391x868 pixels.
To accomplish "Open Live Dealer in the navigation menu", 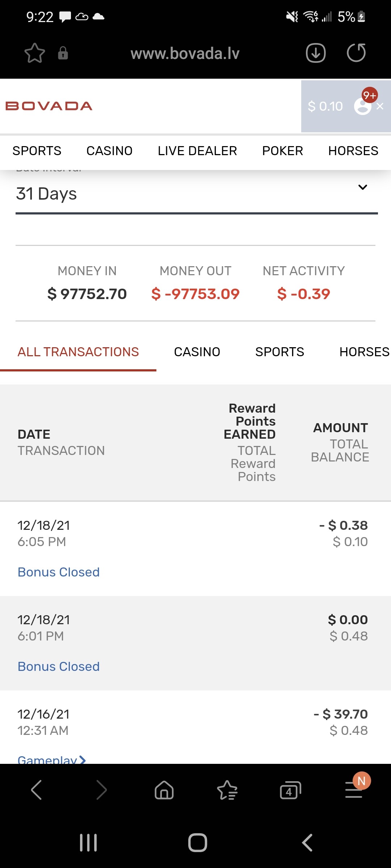I will point(197,151).
